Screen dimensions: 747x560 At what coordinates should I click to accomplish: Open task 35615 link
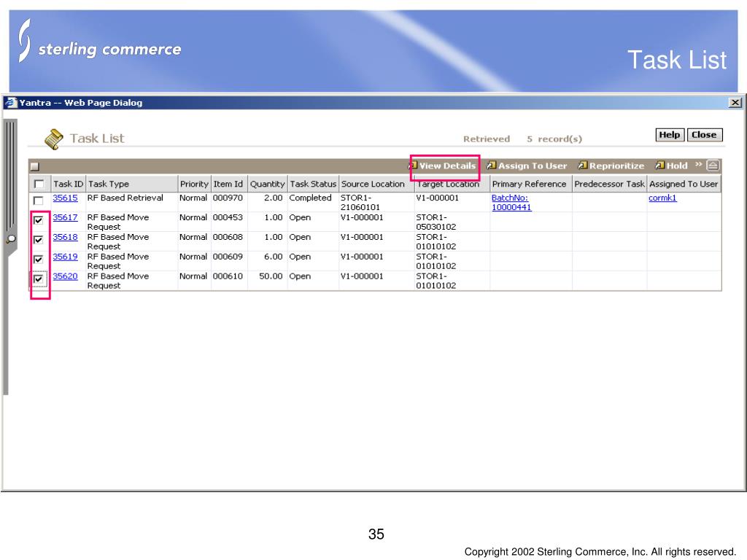click(x=65, y=198)
